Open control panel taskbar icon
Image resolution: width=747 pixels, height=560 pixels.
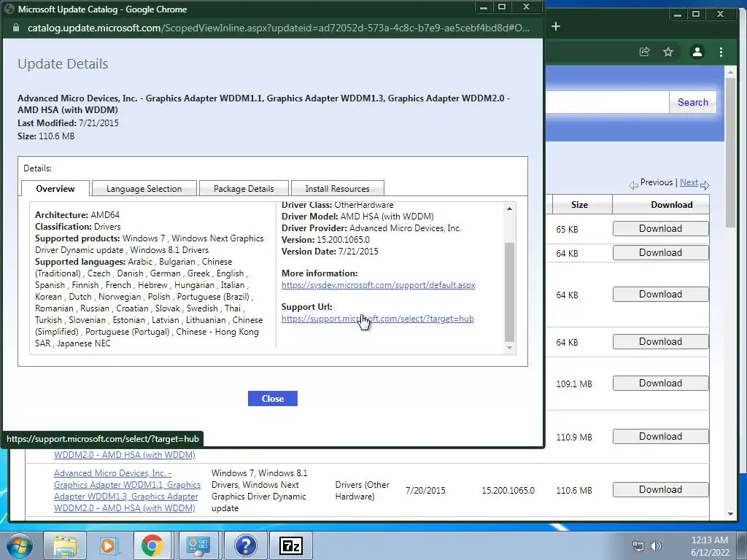tap(198, 545)
